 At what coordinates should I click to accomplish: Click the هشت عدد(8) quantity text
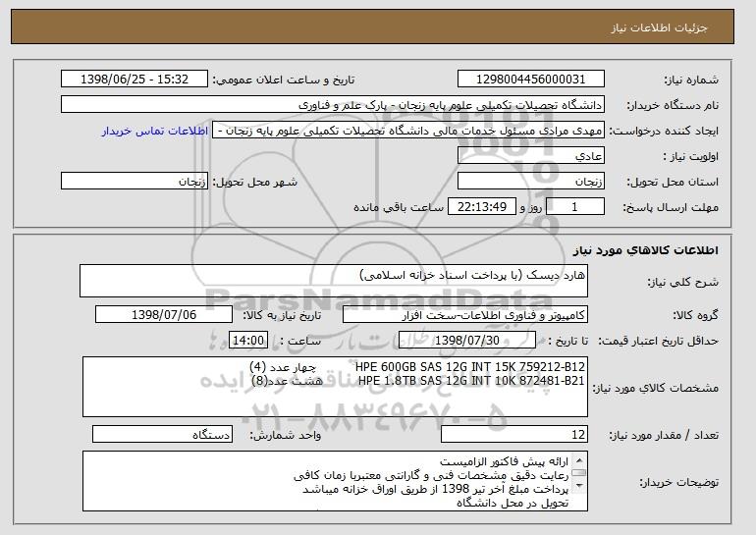coord(287,381)
